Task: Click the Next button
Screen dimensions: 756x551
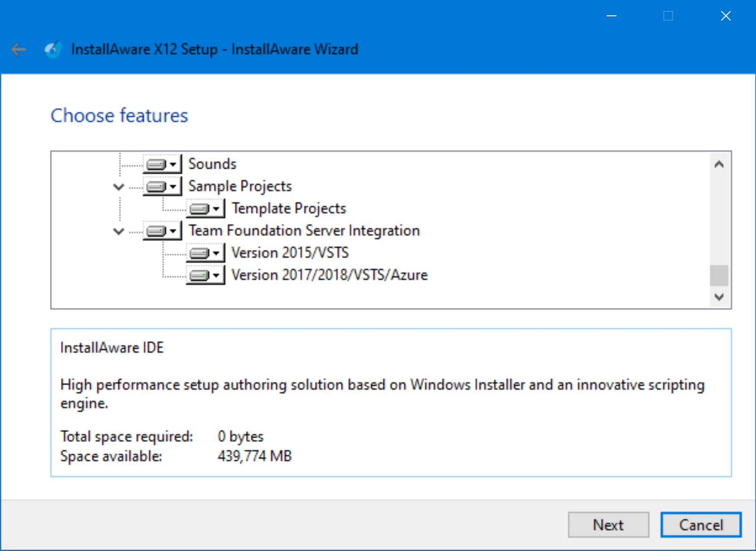Action: tap(609, 524)
